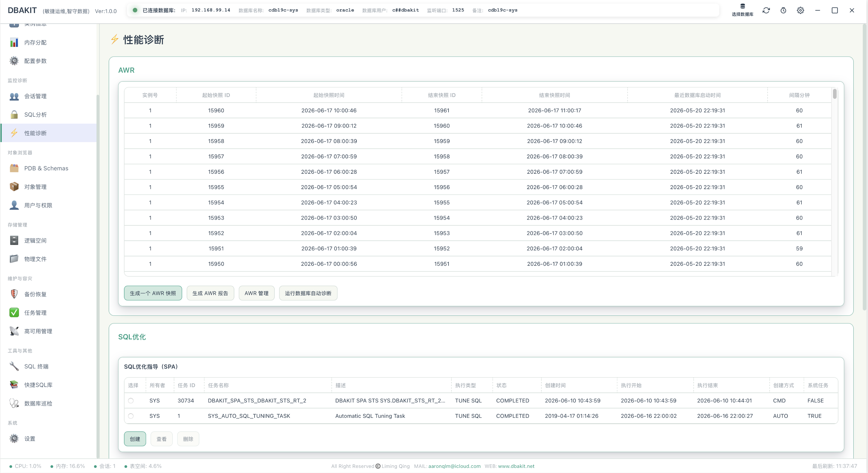868x473 pixels.
Task: Open www.dbakit.net web link
Action: pyautogui.click(x=516, y=466)
